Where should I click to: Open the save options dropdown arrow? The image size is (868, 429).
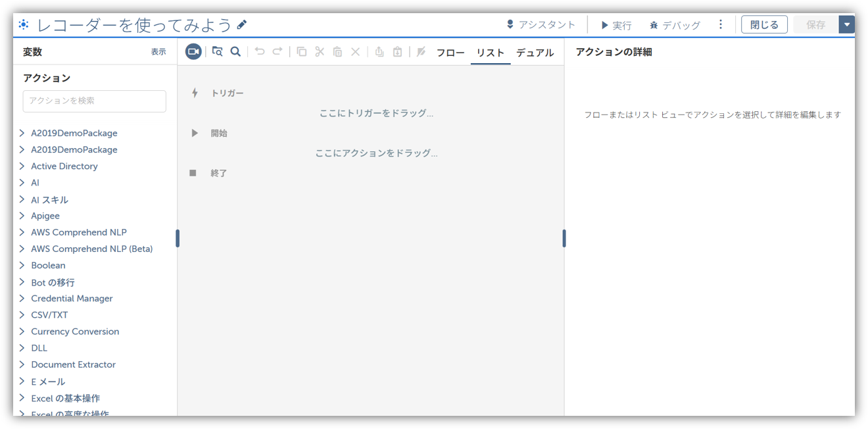tap(847, 24)
